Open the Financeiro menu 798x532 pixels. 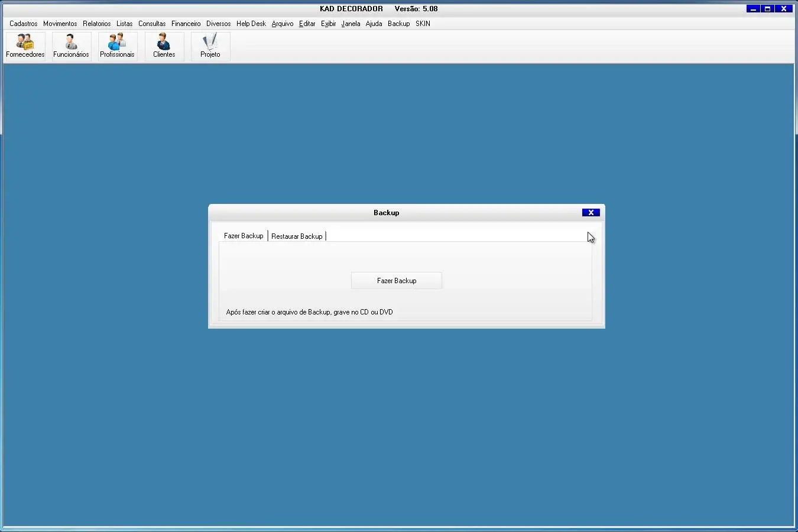[186, 24]
